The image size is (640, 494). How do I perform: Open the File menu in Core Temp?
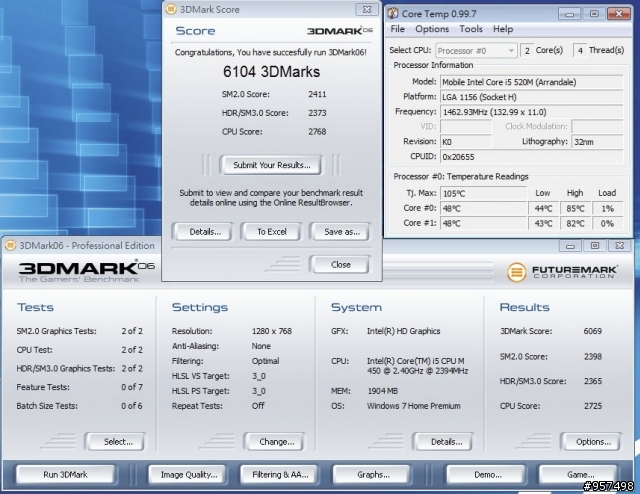397,29
